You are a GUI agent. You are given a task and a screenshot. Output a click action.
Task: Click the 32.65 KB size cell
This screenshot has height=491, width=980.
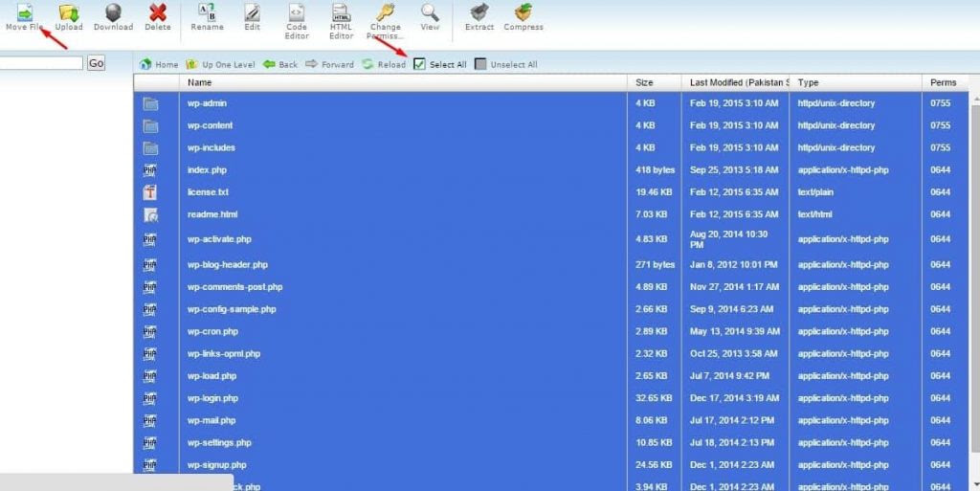pyautogui.click(x=654, y=398)
